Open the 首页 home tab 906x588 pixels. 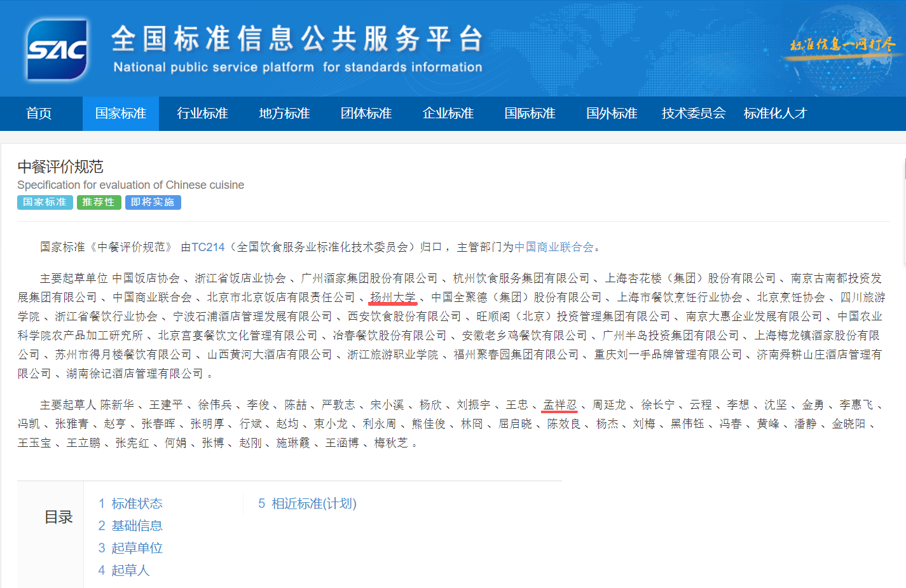coord(39,114)
